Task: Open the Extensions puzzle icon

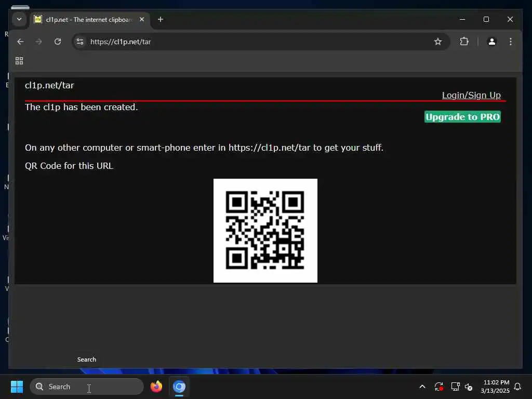Action: click(x=464, y=42)
